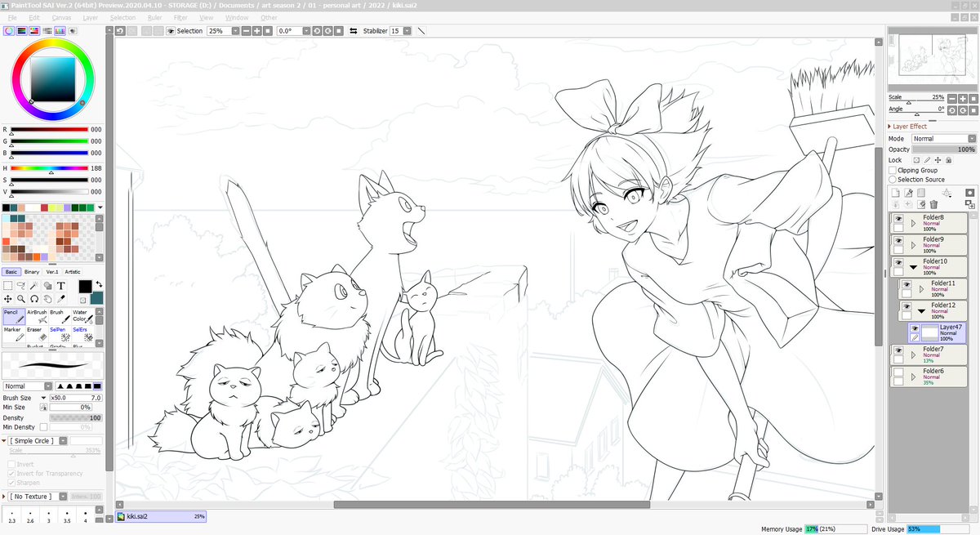
Task: Hide Folder8 using its eye icon
Action: pyautogui.click(x=898, y=219)
